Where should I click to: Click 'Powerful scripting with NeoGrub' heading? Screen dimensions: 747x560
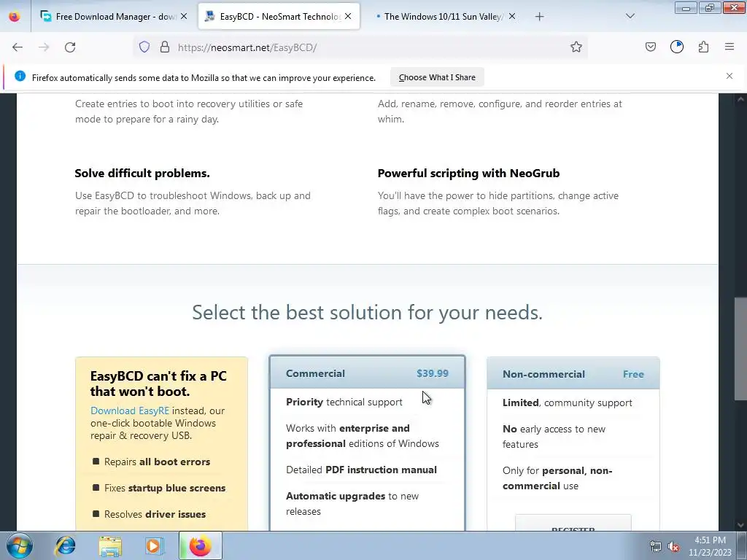coord(468,174)
